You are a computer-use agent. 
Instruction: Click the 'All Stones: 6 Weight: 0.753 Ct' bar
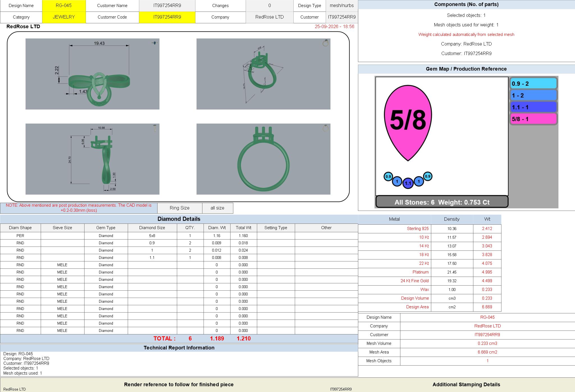coord(442,202)
